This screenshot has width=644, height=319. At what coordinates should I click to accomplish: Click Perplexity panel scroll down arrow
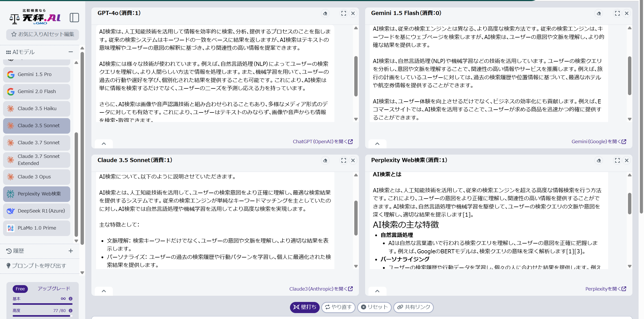point(630,266)
